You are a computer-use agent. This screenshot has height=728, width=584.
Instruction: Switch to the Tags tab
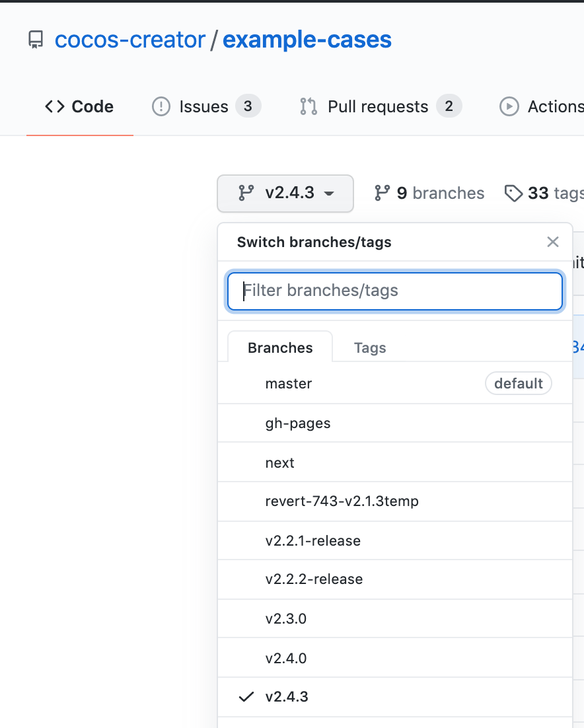point(370,347)
